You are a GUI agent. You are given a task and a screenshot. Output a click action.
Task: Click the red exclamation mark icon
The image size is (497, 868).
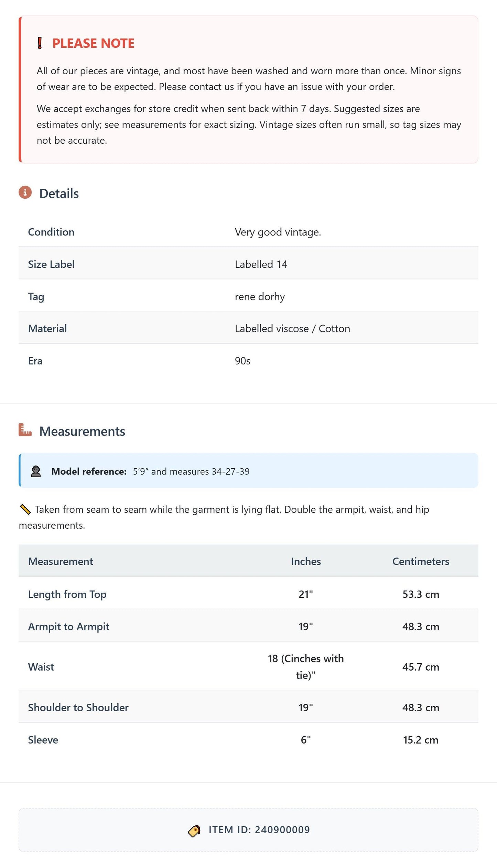click(40, 43)
